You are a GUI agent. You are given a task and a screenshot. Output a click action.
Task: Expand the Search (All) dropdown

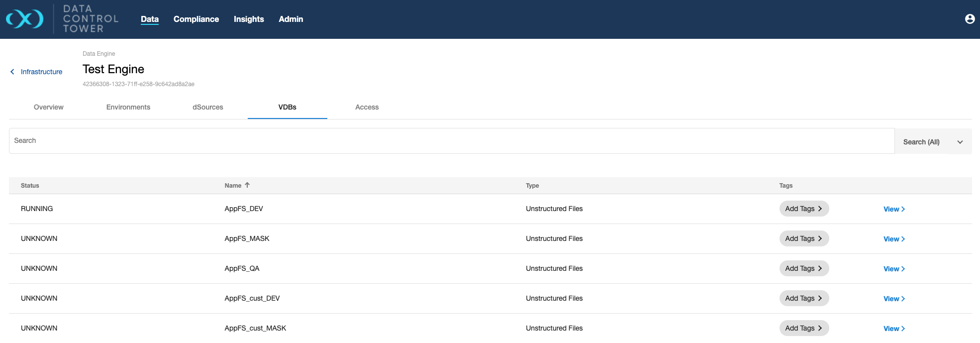tap(933, 142)
